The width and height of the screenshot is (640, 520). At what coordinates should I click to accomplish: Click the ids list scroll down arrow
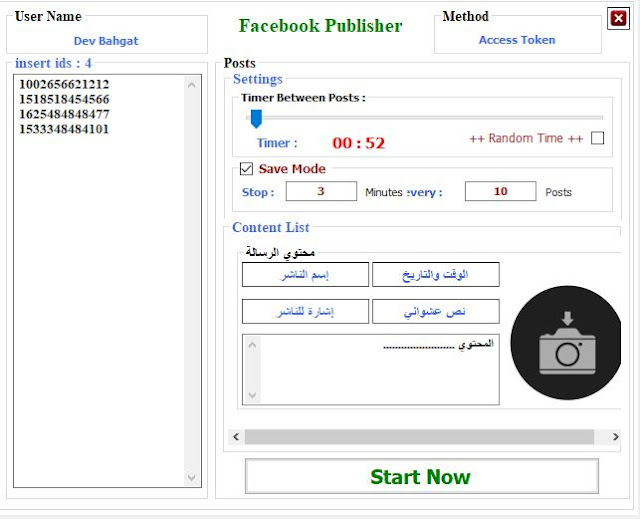[x=191, y=477]
